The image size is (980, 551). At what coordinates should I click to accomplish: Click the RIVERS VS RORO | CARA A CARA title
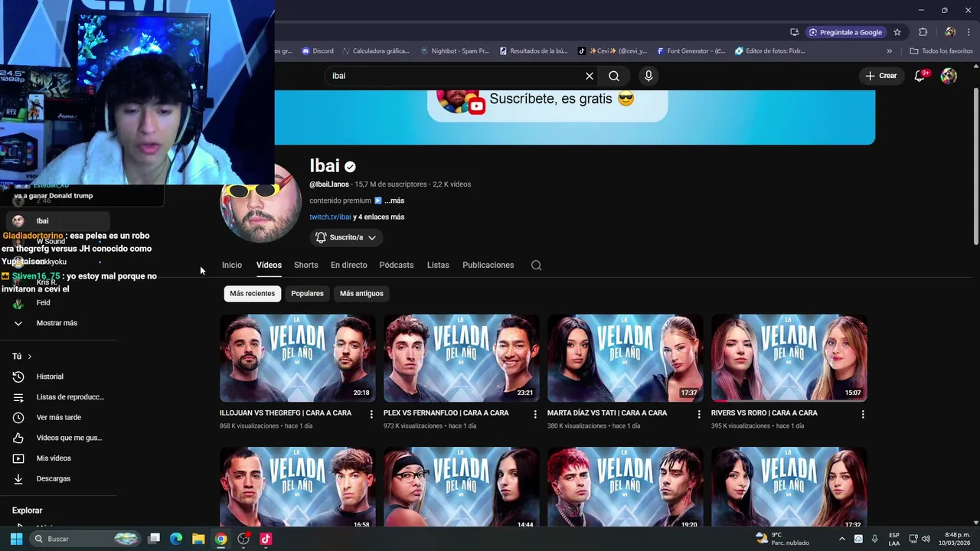[764, 412]
